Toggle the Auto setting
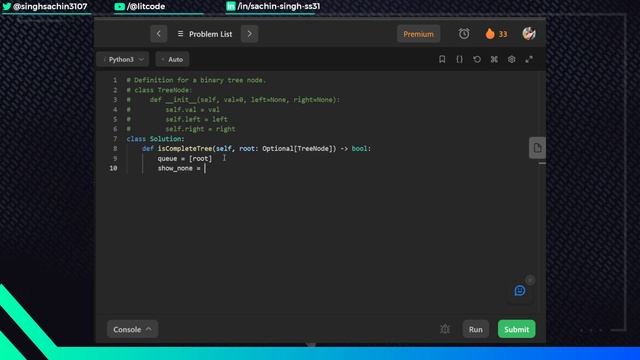This screenshot has height=360, width=640. pyautogui.click(x=172, y=60)
